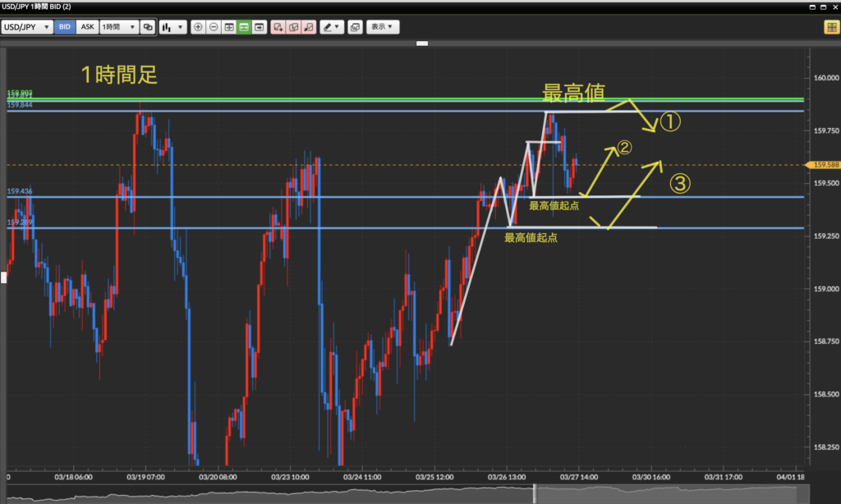The width and height of the screenshot is (841, 504).
Task: Click the chart copy window icon
Action: (355, 27)
